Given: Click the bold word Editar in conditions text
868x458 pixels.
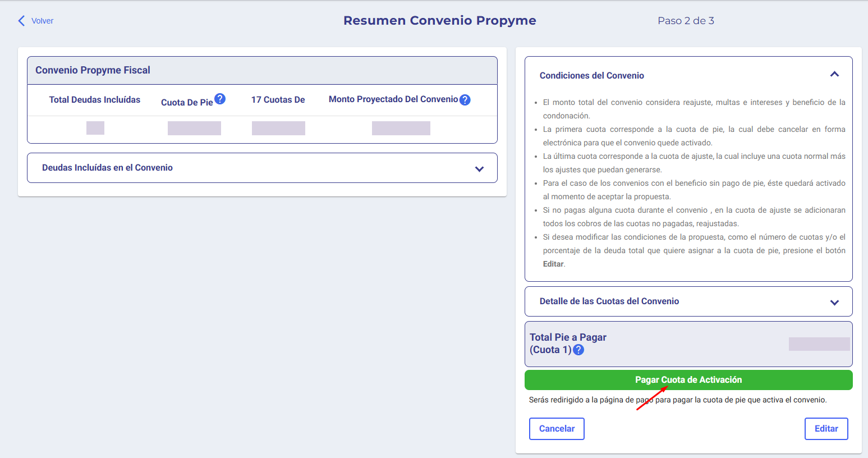Looking at the screenshot, I should 553,264.
